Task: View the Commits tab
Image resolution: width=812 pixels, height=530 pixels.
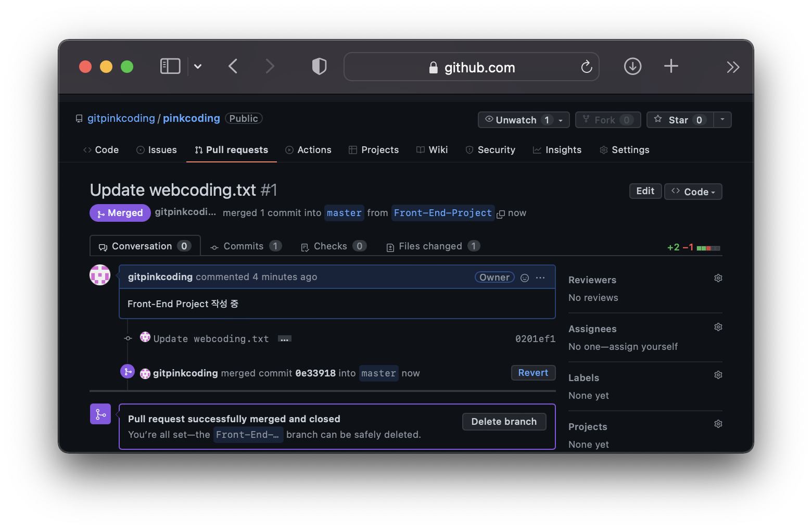Action: click(x=246, y=246)
